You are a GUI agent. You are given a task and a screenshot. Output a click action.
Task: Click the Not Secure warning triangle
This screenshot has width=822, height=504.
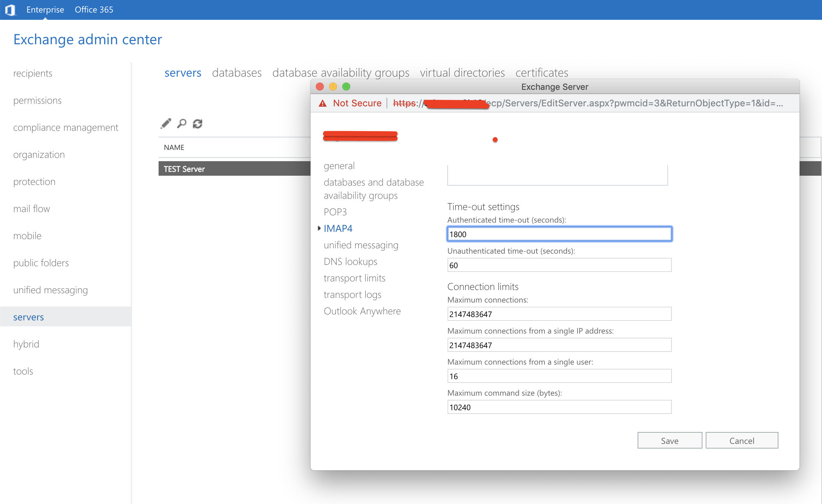click(x=322, y=103)
